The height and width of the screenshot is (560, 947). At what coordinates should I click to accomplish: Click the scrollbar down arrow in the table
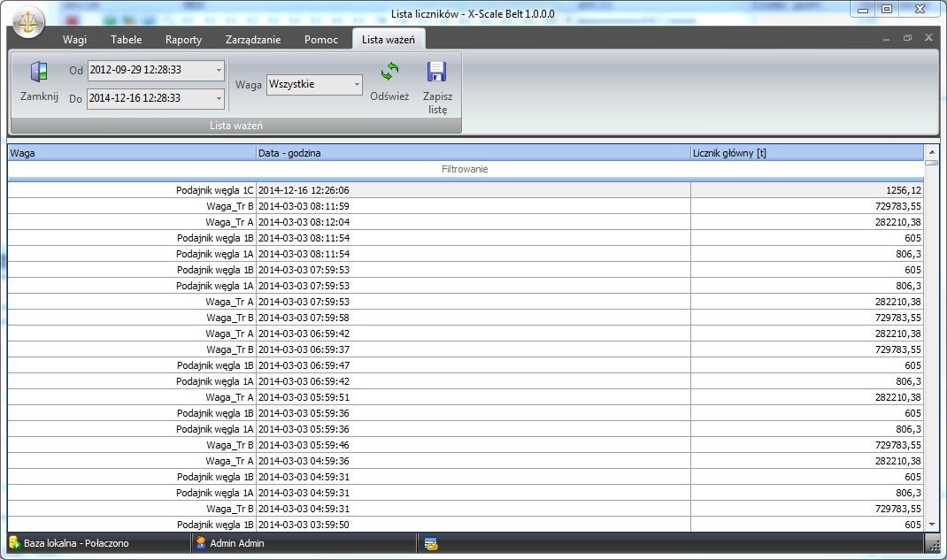click(931, 525)
